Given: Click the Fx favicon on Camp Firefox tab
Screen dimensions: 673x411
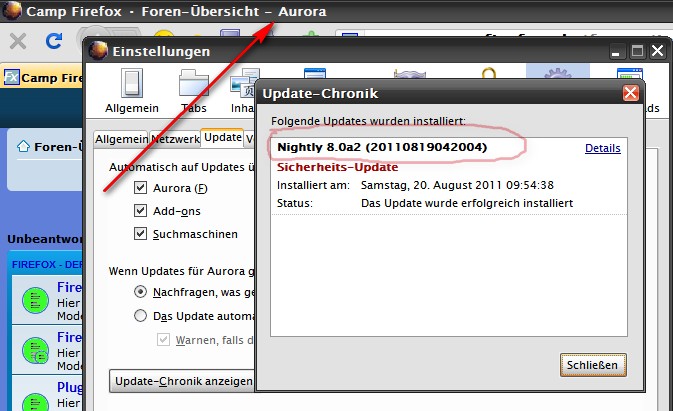Looking at the screenshot, I should pyautogui.click(x=12, y=78).
